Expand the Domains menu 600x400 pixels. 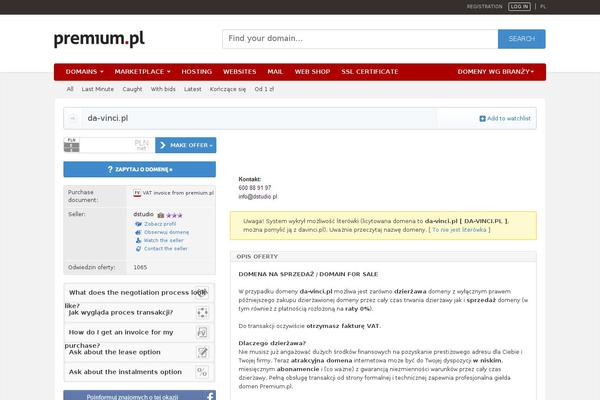coord(85,72)
